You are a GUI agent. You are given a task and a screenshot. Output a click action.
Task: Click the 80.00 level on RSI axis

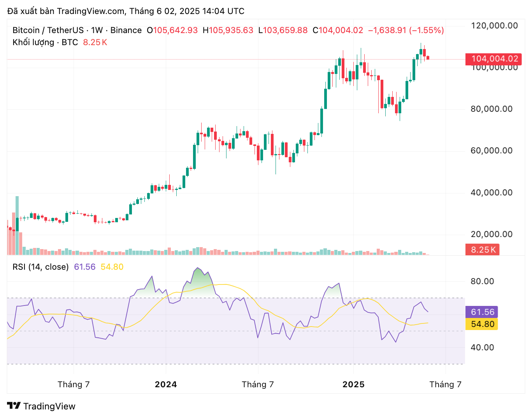pos(482,281)
